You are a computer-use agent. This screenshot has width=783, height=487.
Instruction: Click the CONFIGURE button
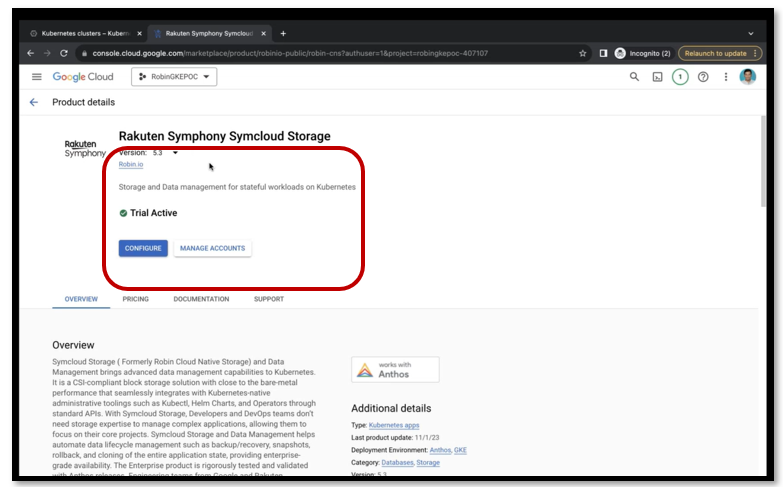pyautogui.click(x=143, y=248)
